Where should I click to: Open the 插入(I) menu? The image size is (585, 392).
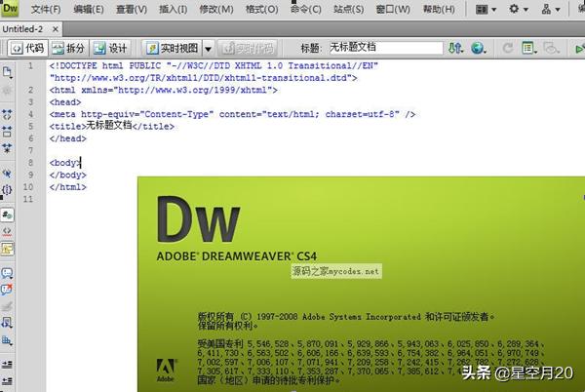click(x=174, y=9)
